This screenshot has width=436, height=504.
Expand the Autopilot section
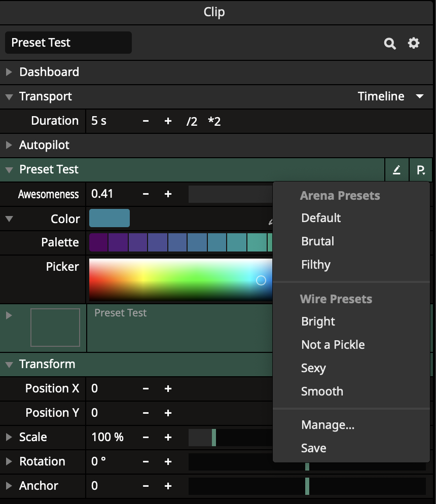[9, 145]
